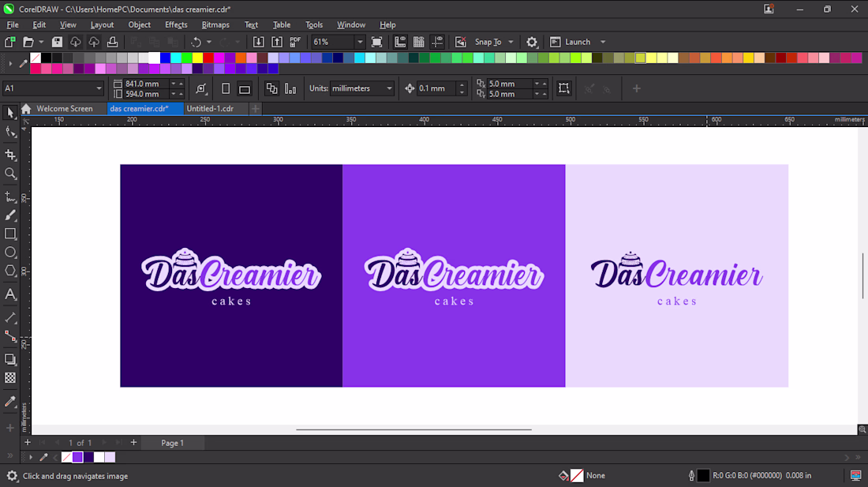Select the Drop Shadow tool

pos(10,360)
